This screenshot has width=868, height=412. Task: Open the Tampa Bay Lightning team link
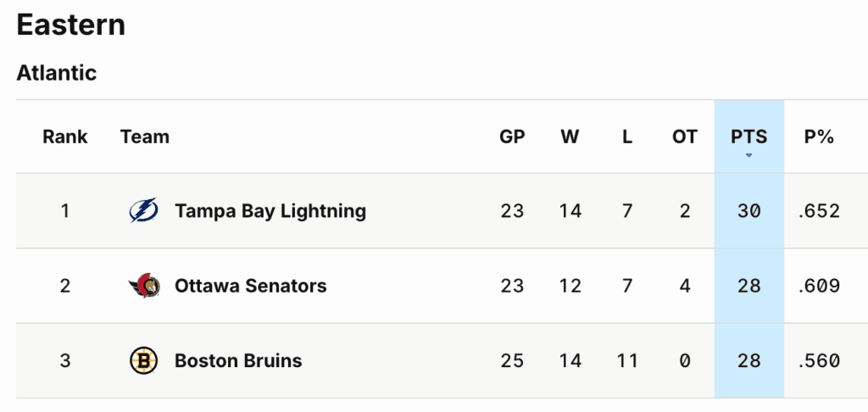click(x=270, y=211)
